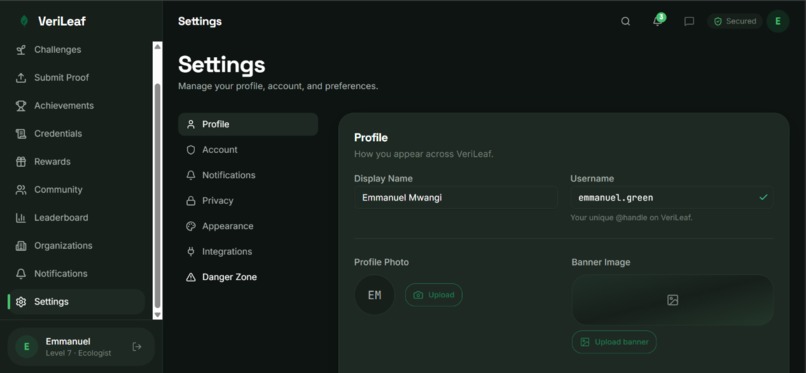This screenshot has width=806, height=373.
Task: Click the Upload banner button
Action: (x=614, y=342)
